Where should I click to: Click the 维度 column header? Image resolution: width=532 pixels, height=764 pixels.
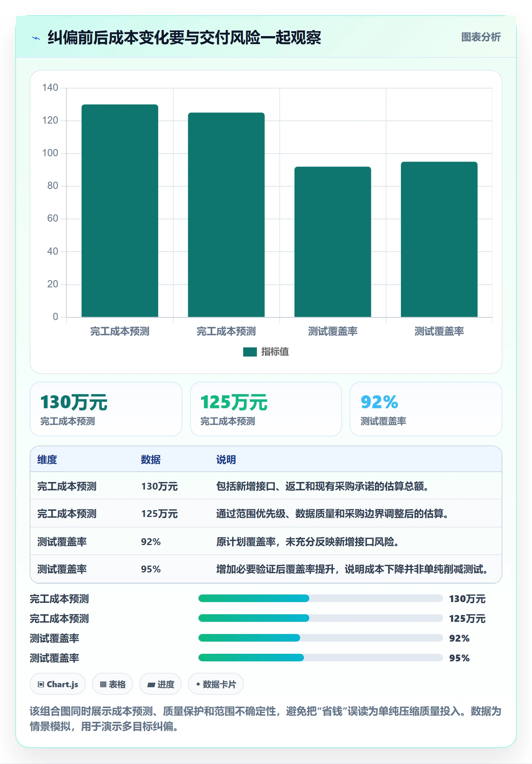click(x=47, y=460)
